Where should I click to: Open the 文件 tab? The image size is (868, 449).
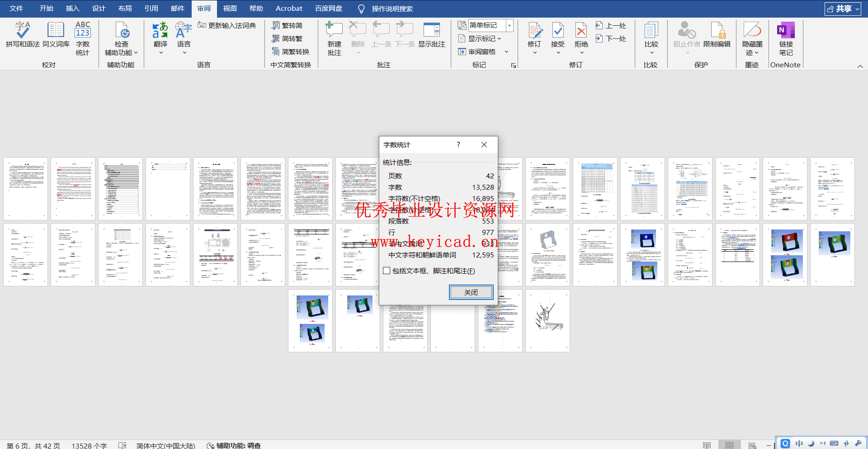pyautogui.click(x=16, y=9)
